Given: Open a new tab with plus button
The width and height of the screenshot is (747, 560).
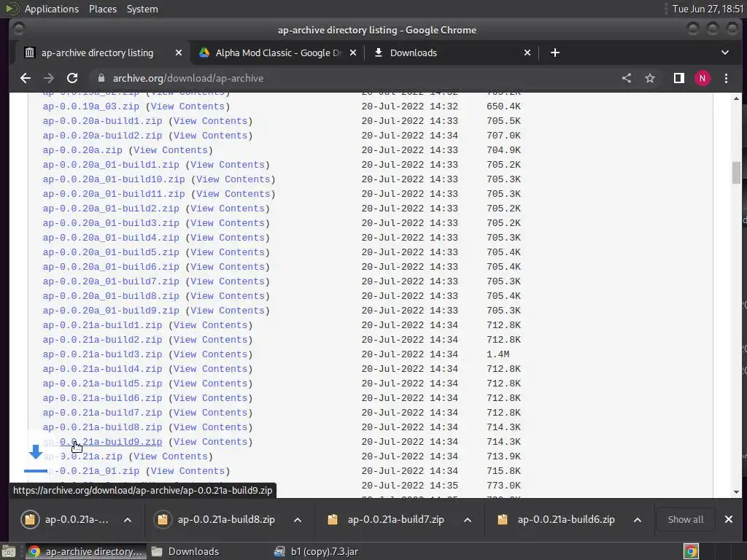Looking at the screenshot, I should coord(555,52).
